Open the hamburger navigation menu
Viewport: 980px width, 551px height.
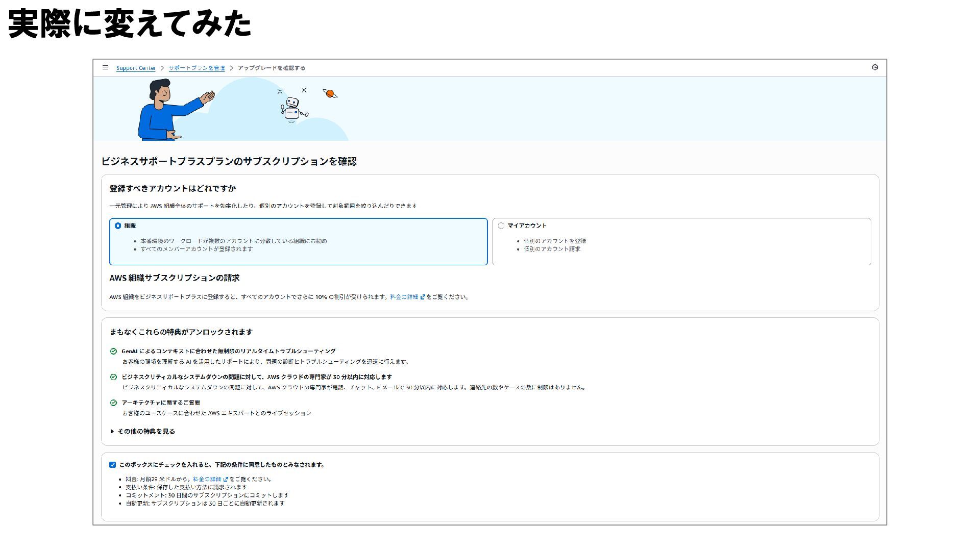click(105, 67)
